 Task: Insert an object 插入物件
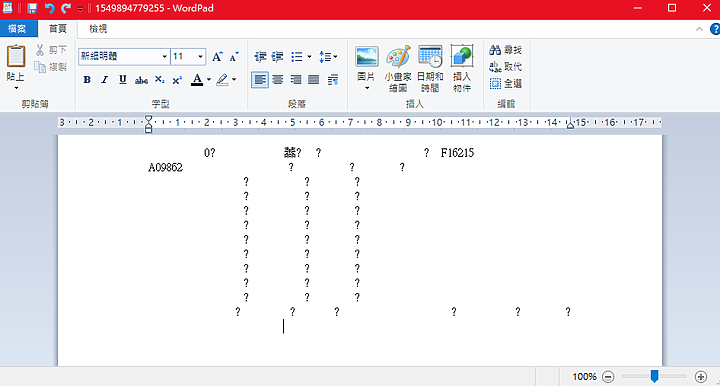(x=462, y=69)
